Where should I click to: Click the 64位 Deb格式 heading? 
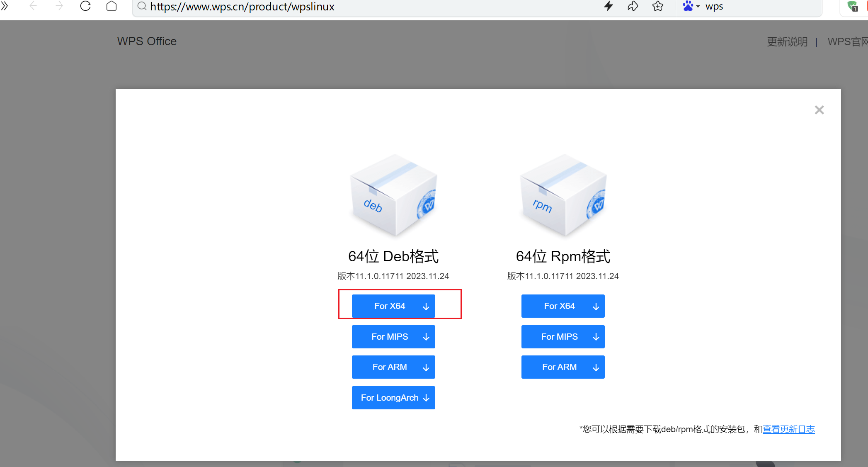point(393,256)
